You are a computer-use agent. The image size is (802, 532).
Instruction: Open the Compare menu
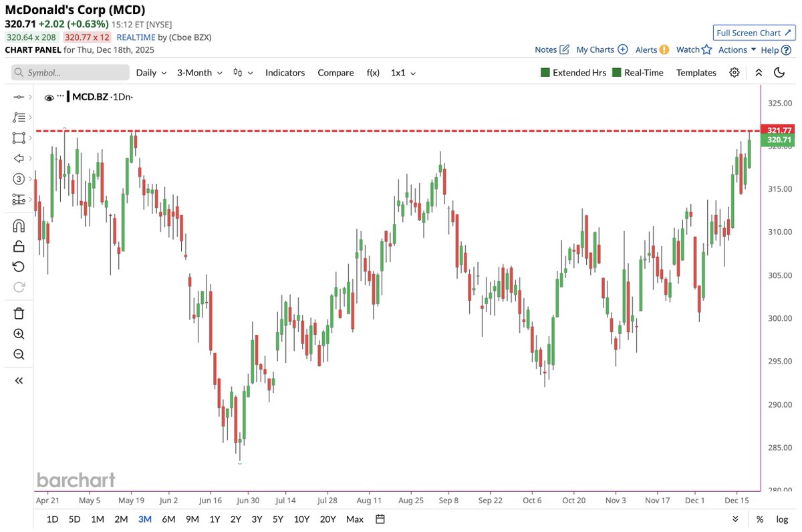[x=336, y=72]
